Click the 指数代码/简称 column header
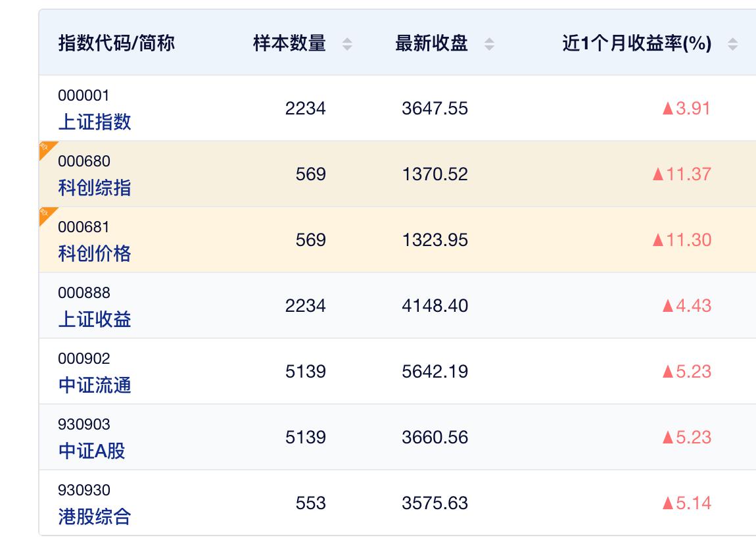This screenshot has width=756, height=550. pyautogui.click(x=116, y=44)
